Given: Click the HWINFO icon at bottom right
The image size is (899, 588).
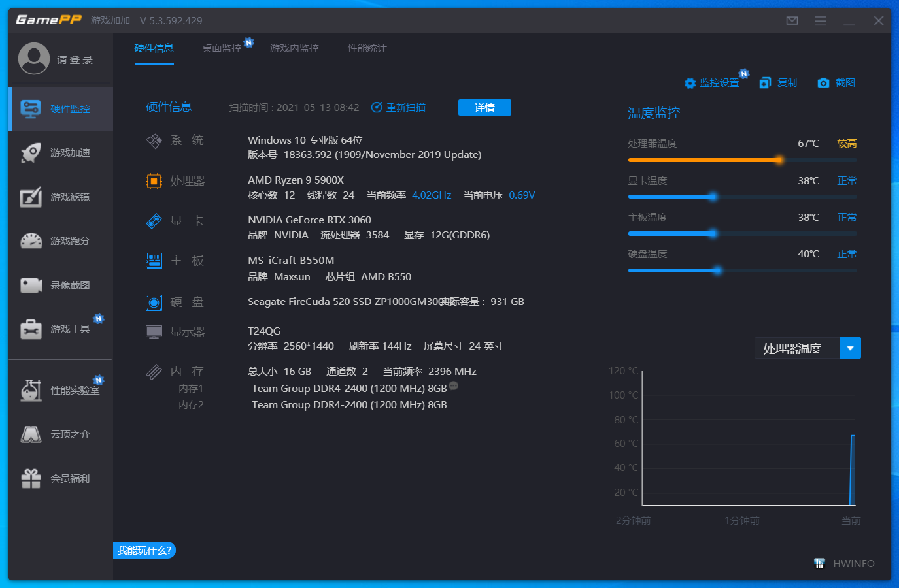Looking at the screenshot, I should pyautogui.click(x=819, y=563).
